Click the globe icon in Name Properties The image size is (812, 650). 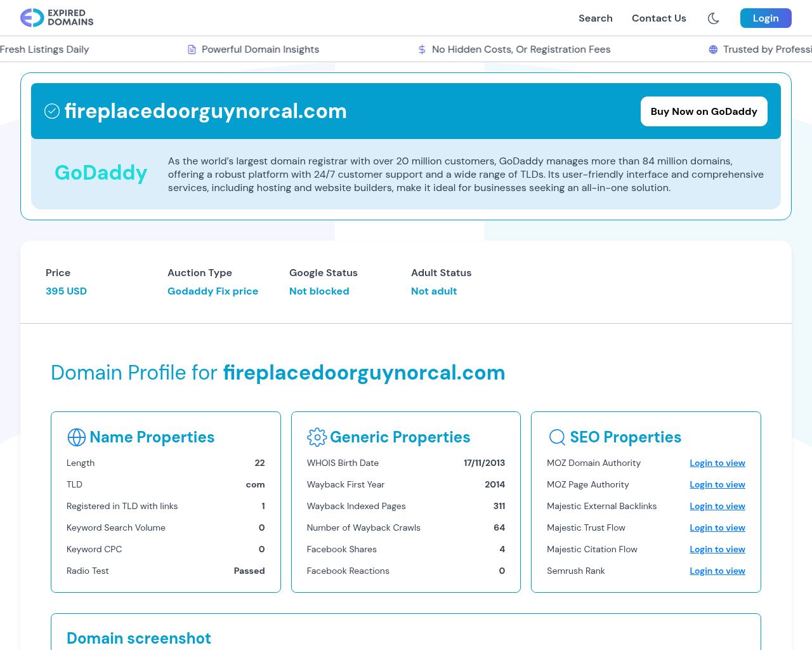pos(76,437)
